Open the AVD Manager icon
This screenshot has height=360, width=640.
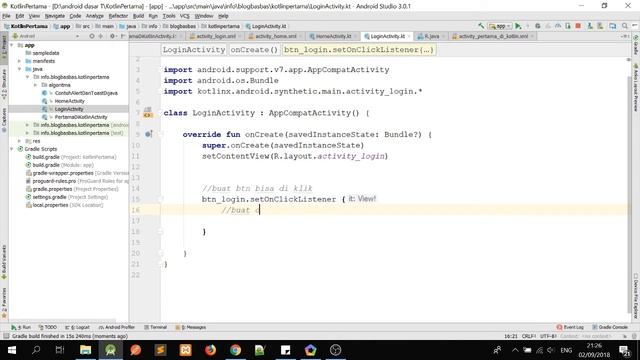pos(600,26)
